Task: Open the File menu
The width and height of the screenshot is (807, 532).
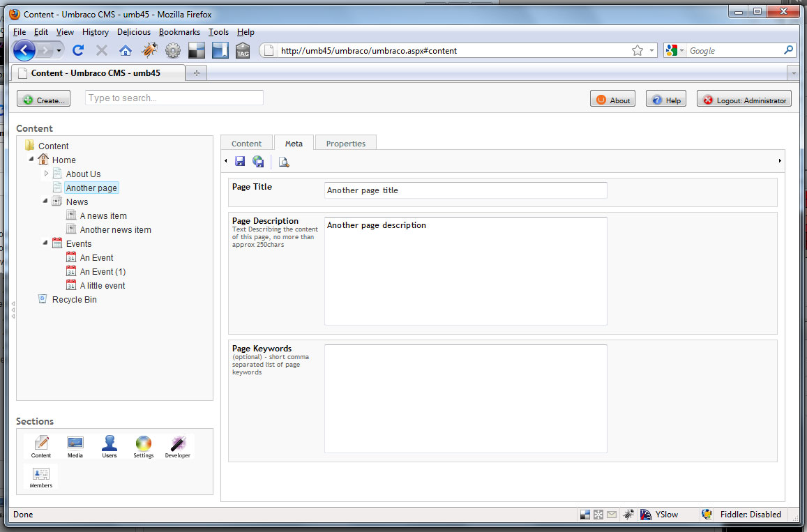Action: click(x=20, y=32)
